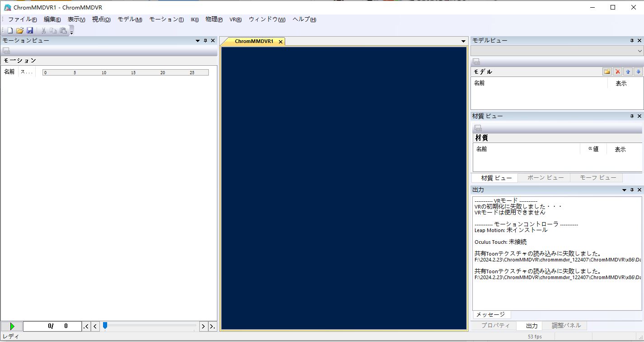This screenshot has width=644, height=342.
Task: Click frame 20 on motion timeline ruler
Action: (163, 72)
